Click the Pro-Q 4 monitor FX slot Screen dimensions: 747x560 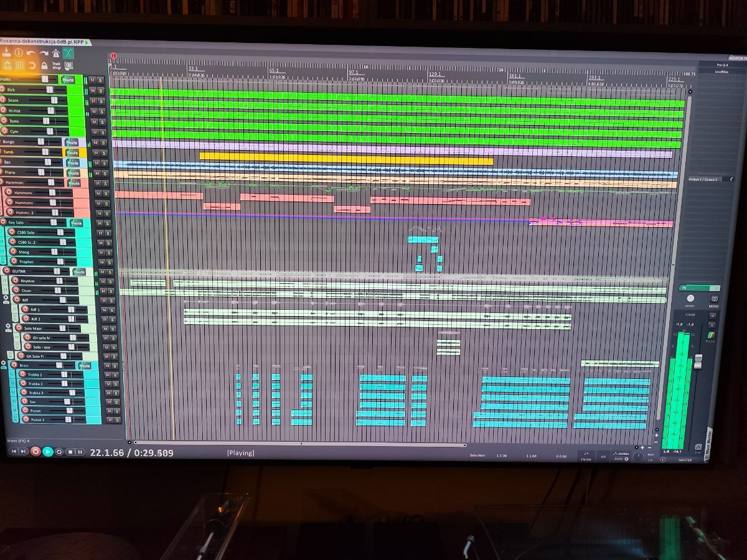(722, 65)
